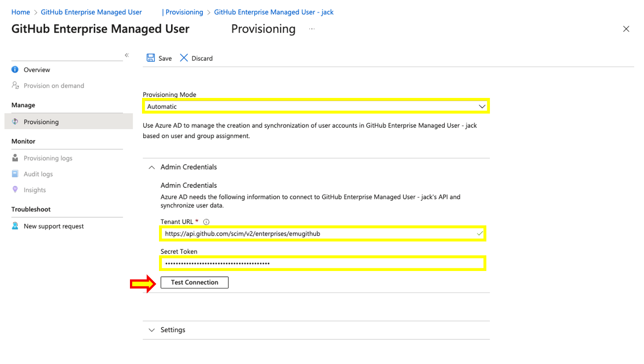Open the Provisioning Mode dropdown
Viewport: 644px width, 364px height.
(x=316, y=106)
